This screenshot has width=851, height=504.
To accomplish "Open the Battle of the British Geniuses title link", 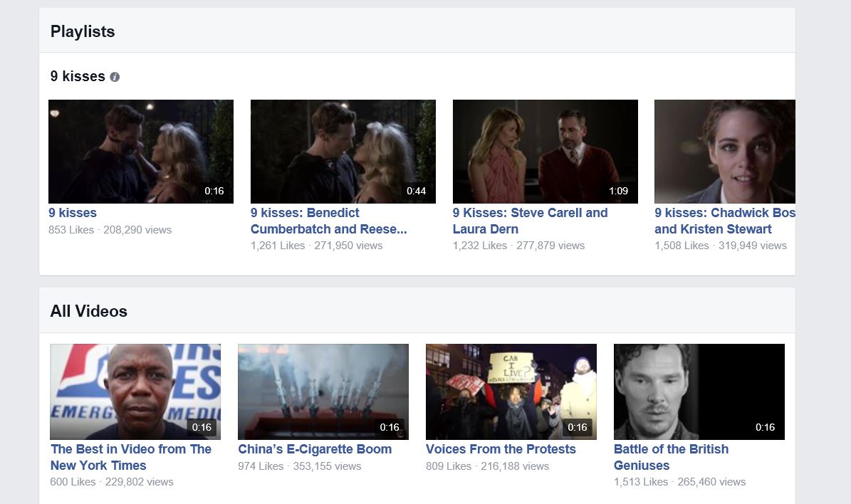I will click(x=671, y=457).
